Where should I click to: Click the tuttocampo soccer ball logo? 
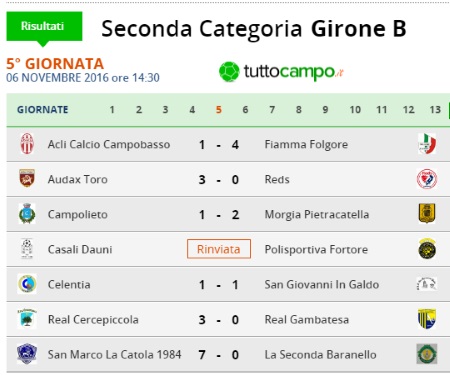[x=229, y=72]
